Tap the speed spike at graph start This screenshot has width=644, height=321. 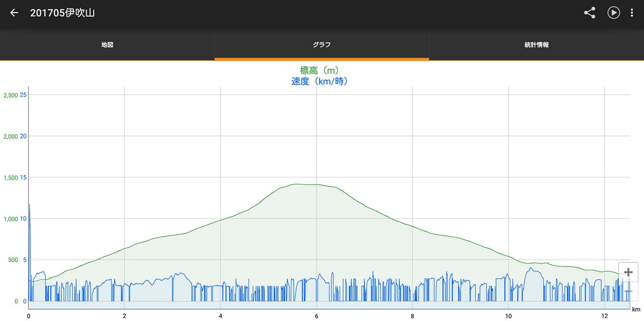[29, 205]
